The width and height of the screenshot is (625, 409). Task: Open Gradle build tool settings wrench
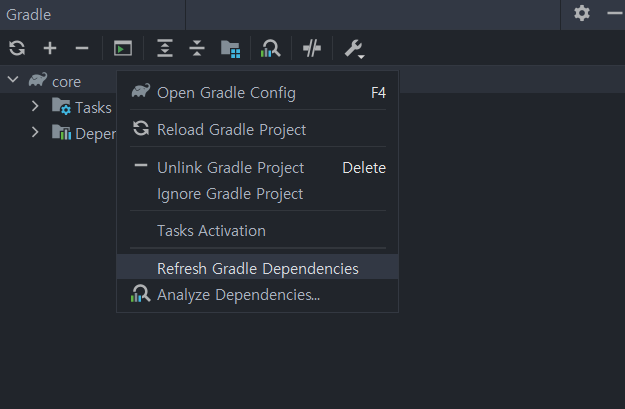[354, 49]
